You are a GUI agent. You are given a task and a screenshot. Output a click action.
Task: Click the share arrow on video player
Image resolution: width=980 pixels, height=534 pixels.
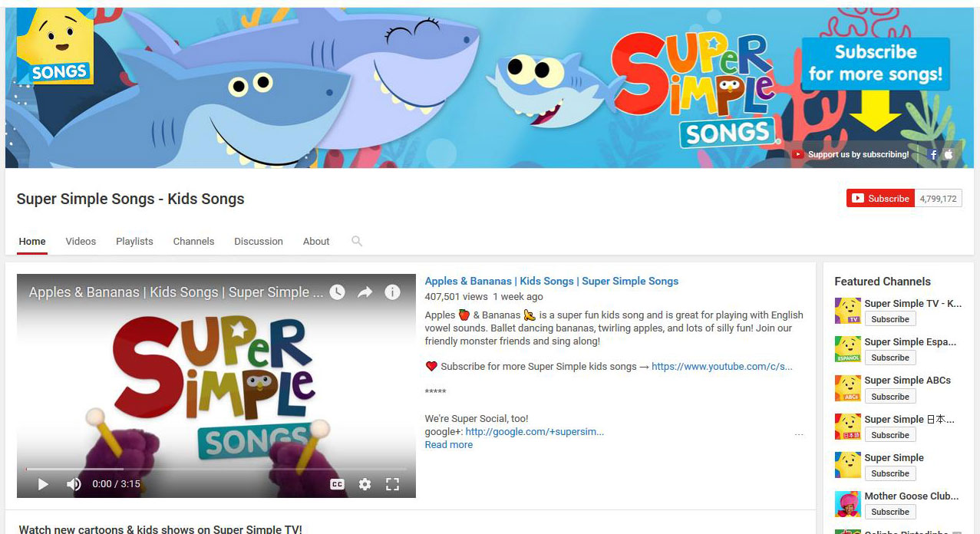(x=365, y=292)
